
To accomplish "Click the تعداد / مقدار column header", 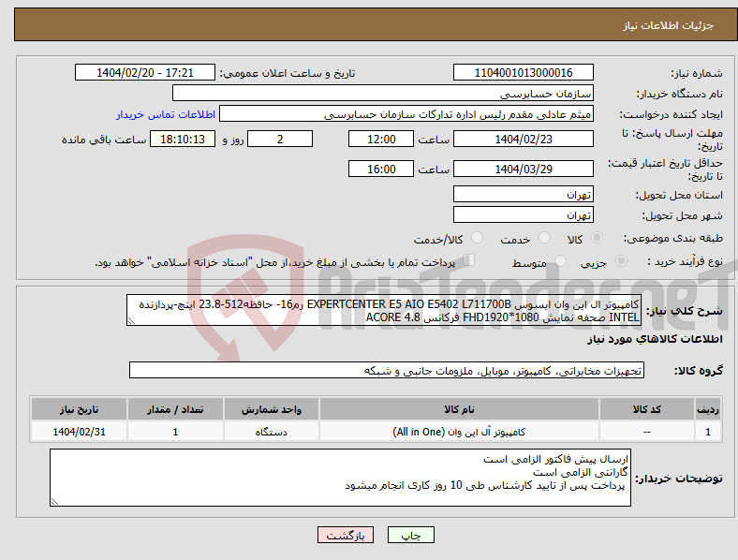I will 175,409.
